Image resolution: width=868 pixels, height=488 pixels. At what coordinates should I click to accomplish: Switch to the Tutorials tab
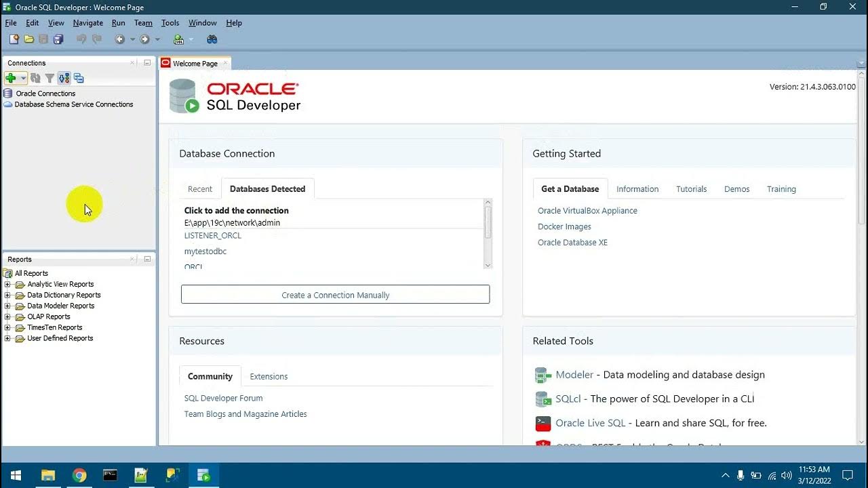coord(691,189)
